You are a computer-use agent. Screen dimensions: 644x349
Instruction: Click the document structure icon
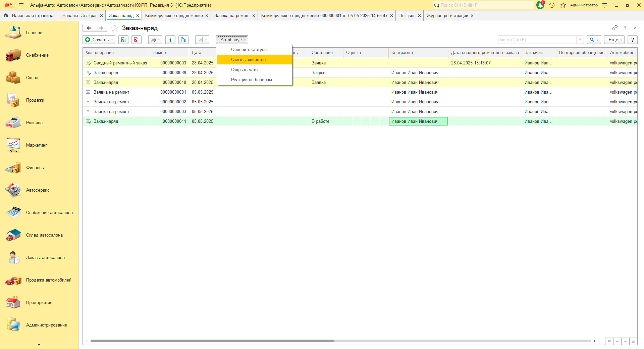pyautogui.click(x=183, y=40)
